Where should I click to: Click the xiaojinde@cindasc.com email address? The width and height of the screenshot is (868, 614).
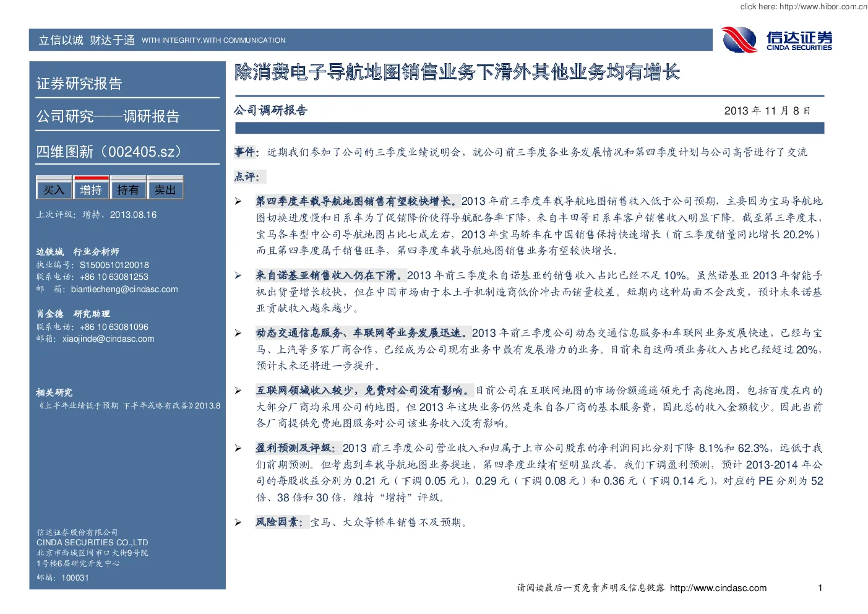coord(108,339)
